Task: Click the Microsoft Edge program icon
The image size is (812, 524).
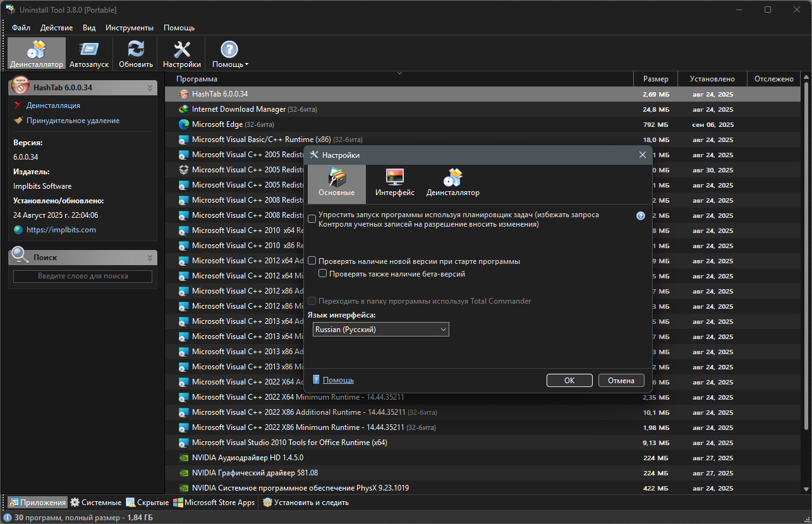Action: (184, 124)
